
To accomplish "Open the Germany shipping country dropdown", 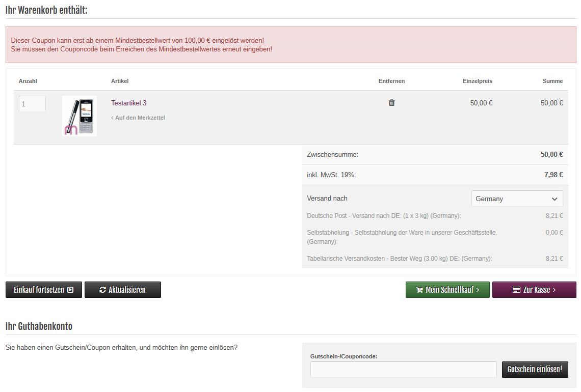I will pos(516,199).
